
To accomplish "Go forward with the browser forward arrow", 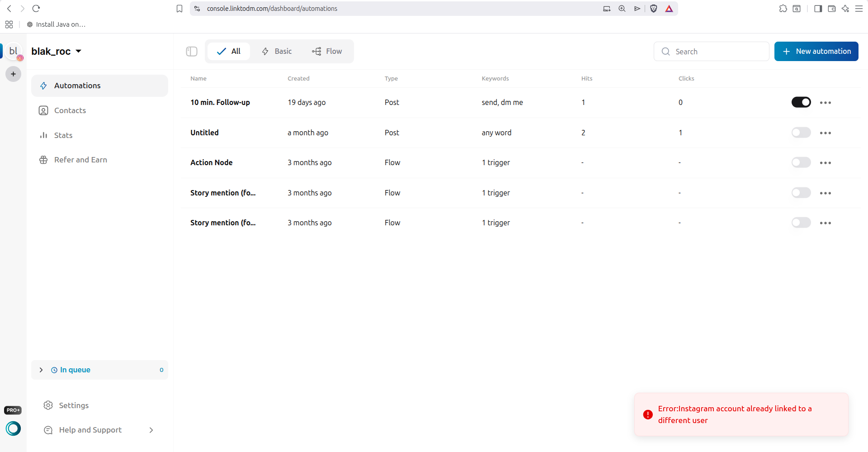I will [x=22, y=9].
